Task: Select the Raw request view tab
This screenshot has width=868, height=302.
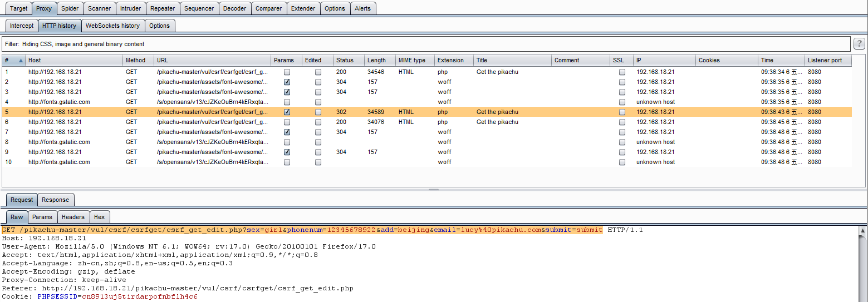Action: pos(17,217)
